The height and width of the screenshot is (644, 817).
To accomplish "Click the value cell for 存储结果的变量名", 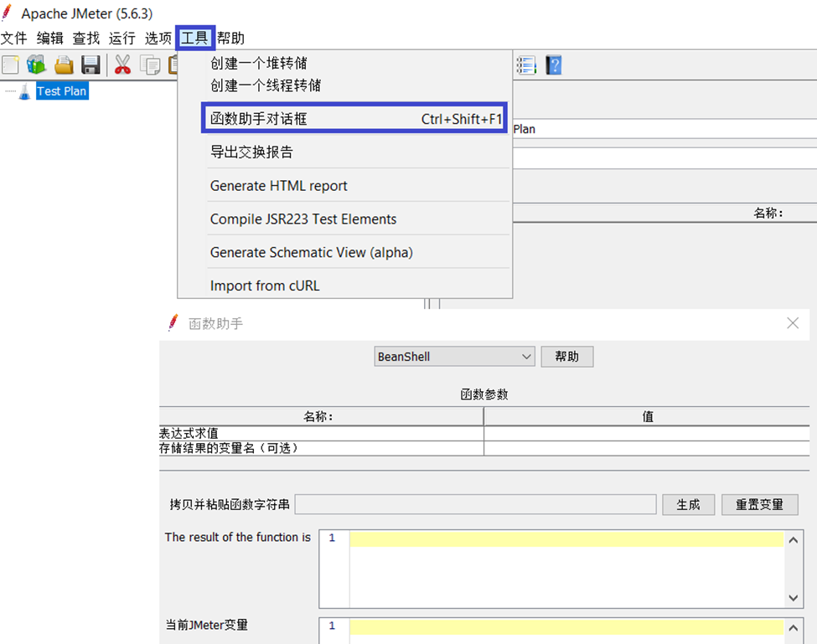I will coord(647,448).
